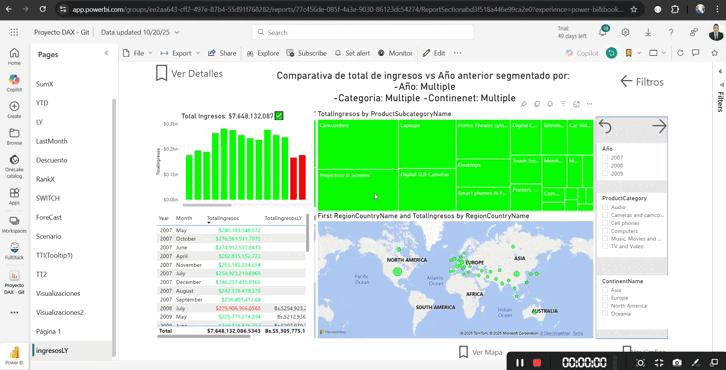Select the ingresosLY page
Viewport: 726px width, 370px height.
(52, 351)
